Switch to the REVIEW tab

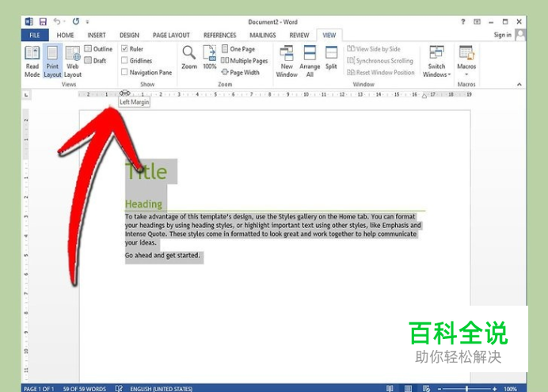[299, 36]
